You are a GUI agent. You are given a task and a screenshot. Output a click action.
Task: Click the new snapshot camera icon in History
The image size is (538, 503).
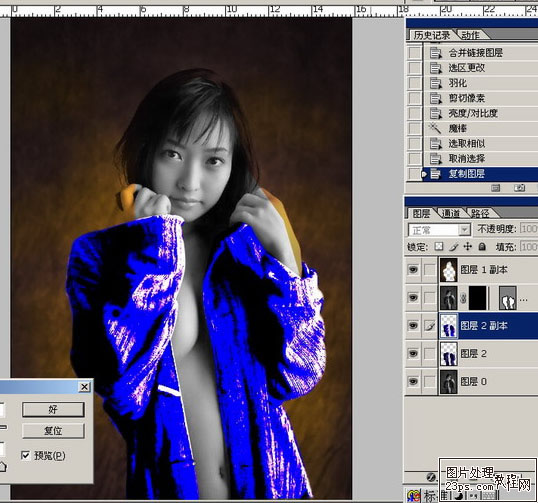pyautogui.click(x=519, y=188)
